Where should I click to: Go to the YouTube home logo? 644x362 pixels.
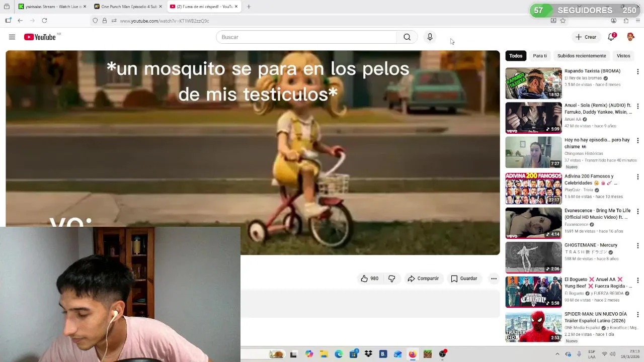40,37
